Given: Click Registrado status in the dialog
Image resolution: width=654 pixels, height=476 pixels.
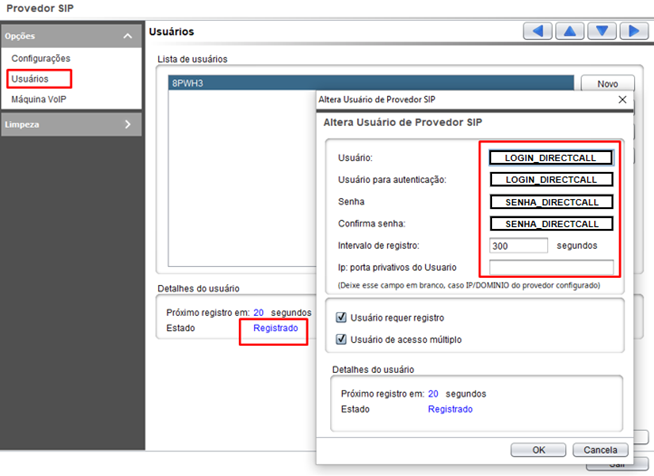Looking at the screenshot, I should click(450, 409).
